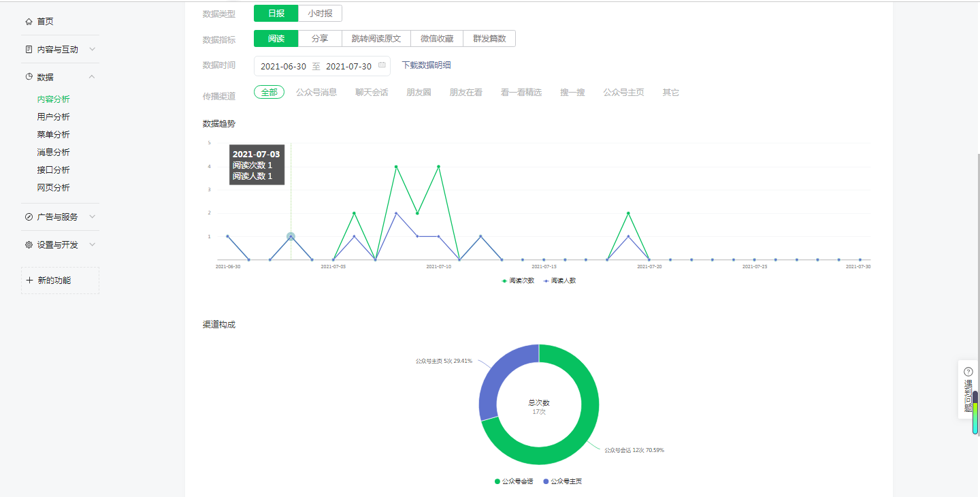Click the 遇到问题 help question icon
The image size is (980, 497).
[x=968, y=372]
